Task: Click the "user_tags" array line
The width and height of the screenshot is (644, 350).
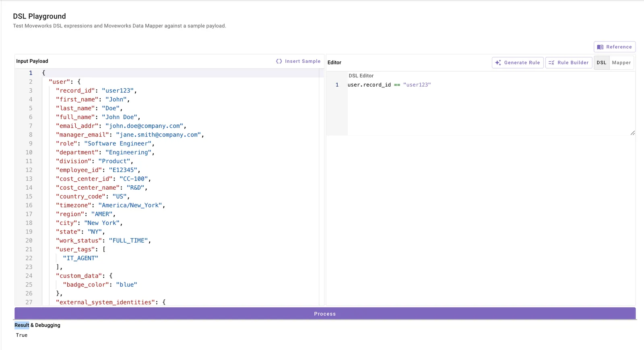Action: pyautogui.click(x=80, y=250)
